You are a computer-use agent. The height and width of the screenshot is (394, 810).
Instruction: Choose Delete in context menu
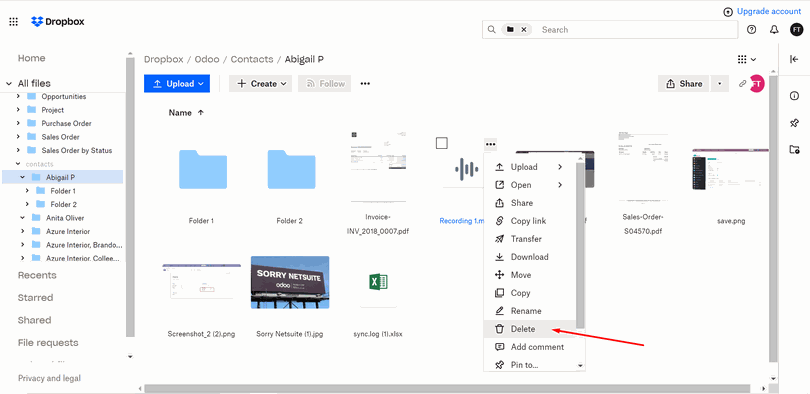click(x=529, y=329)
